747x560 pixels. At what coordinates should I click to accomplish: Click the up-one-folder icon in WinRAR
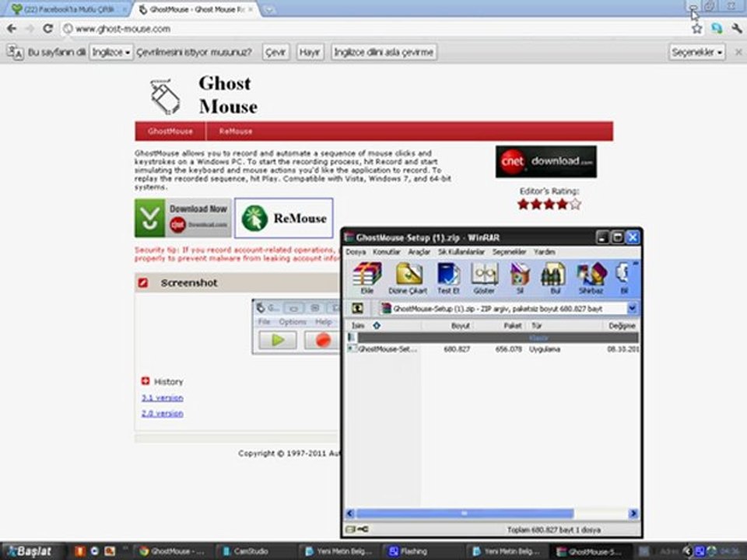coord(357,308)
